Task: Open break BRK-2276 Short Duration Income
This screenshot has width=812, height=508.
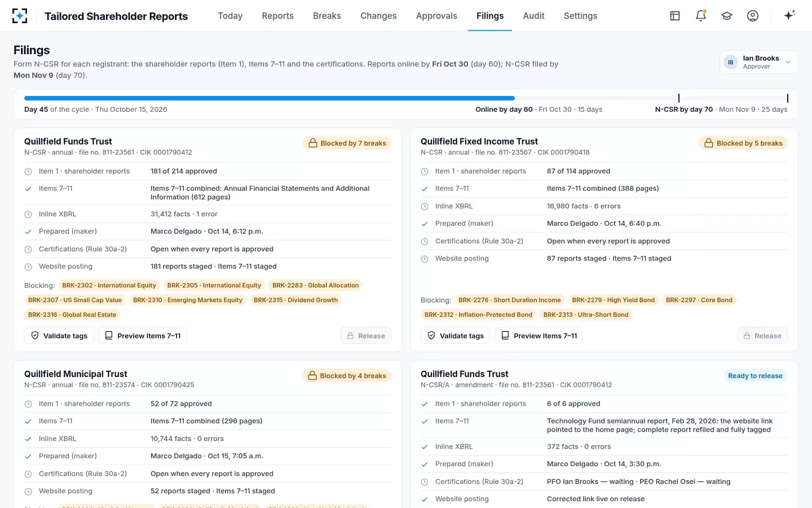Action: click(x=510, y=300)
